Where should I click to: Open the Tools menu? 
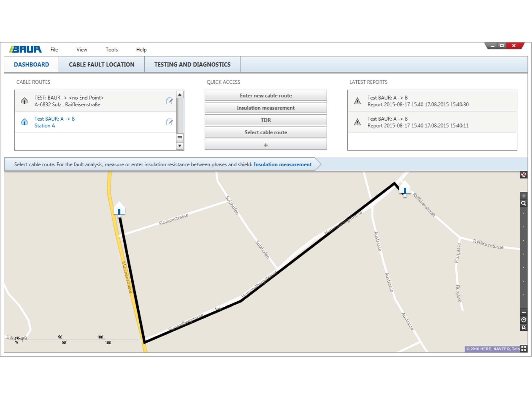click(111, 50)
